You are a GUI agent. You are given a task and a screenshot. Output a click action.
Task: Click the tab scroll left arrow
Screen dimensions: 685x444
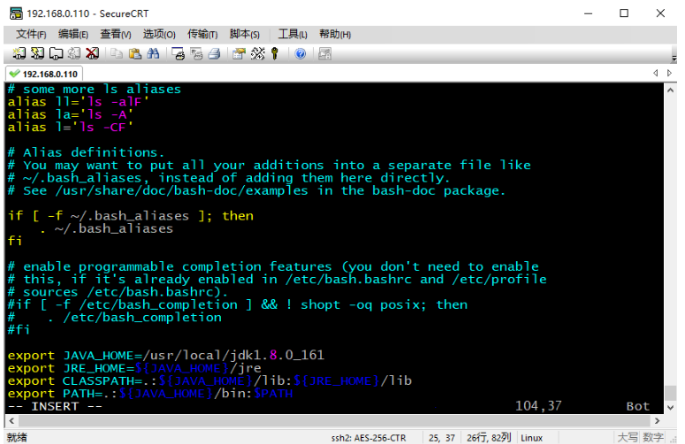(x=656, y=73)
